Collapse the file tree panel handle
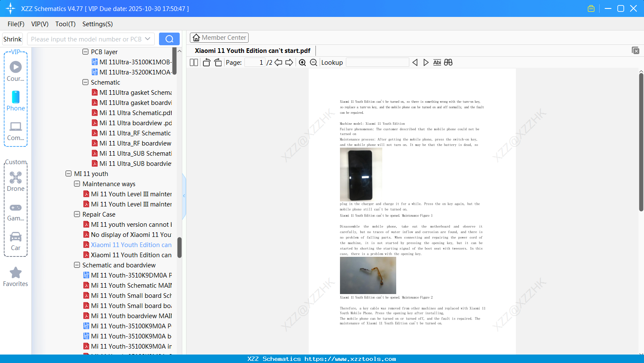 184,196
